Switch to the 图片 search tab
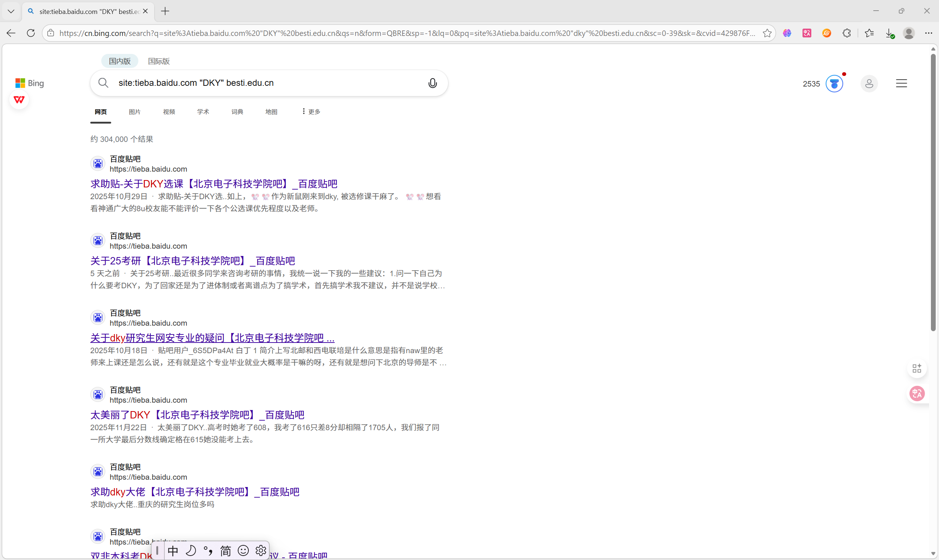939x560 pixels. (134, 111)
